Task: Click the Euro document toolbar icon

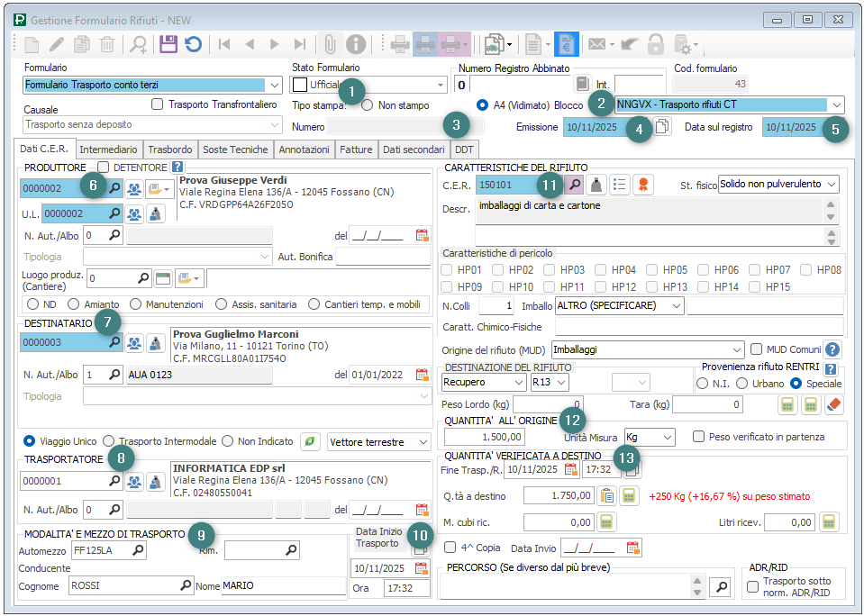Action: pyautogui.click(x=565, y=43)
